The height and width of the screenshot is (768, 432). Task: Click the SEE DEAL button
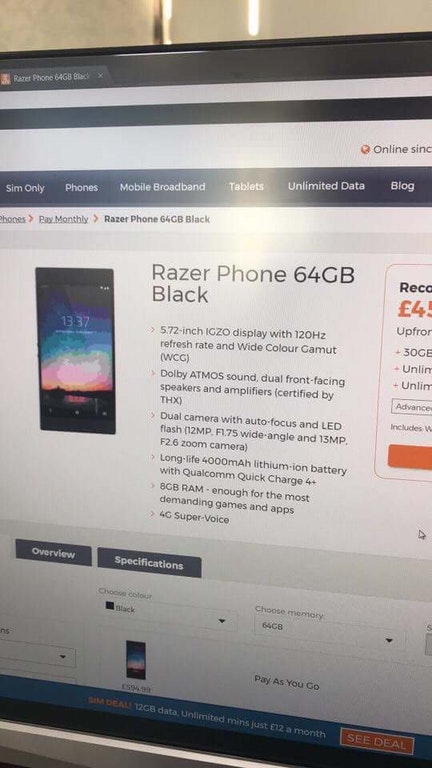(x=377, y=742)
